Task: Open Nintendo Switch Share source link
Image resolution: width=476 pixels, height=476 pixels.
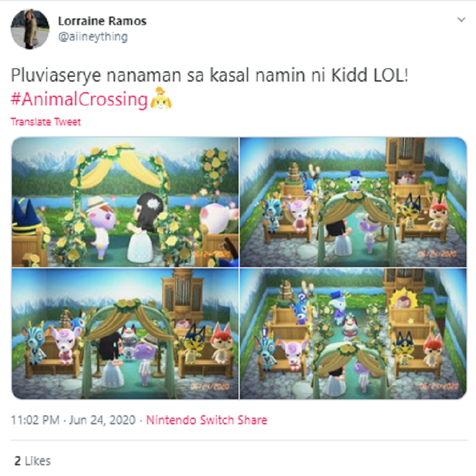Action: click(206, 420)
